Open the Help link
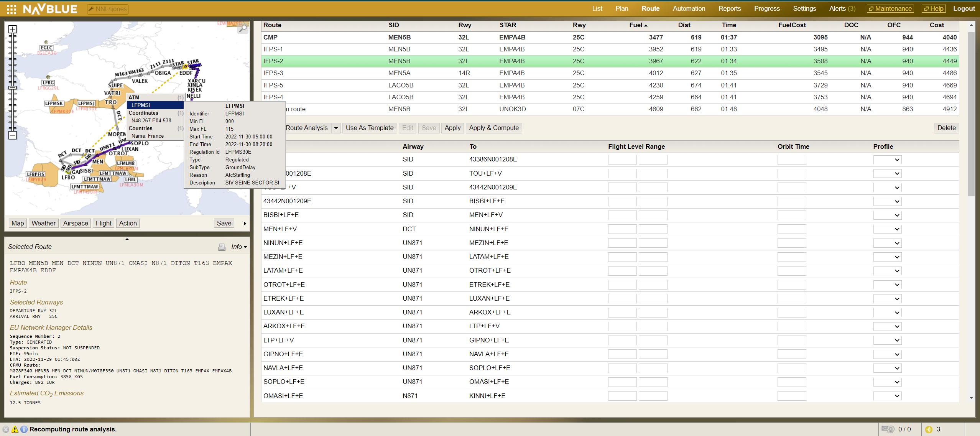Screen dimensions: 980x436 (x=934, y=8)
